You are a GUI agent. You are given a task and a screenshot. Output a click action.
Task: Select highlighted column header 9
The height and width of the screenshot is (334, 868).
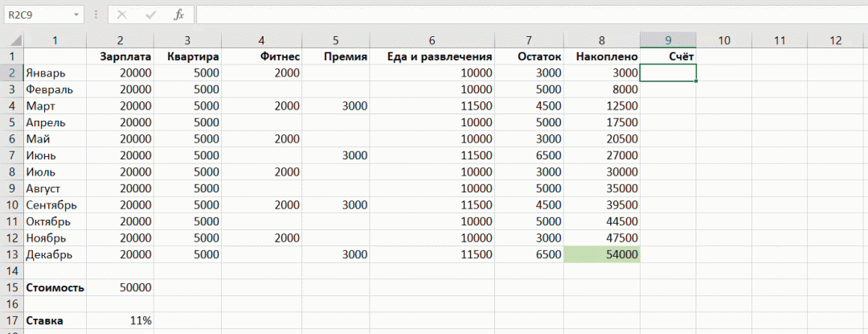(668, 40)
